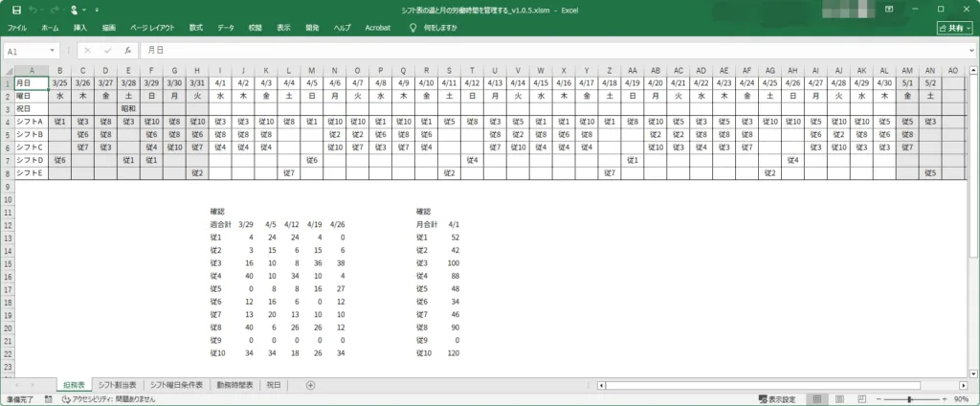The image size is (980, 406).
Task: Switch to Page Layout view
Action: pyautogui.click(x=839, y=399)
